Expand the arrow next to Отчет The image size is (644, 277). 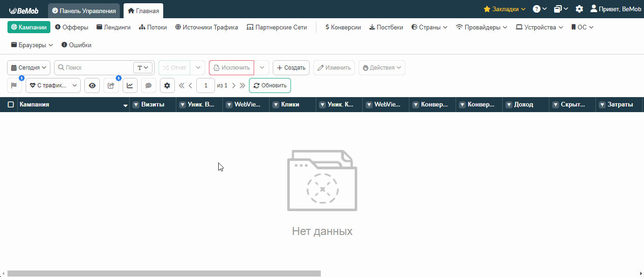click(x=198, y=68)
